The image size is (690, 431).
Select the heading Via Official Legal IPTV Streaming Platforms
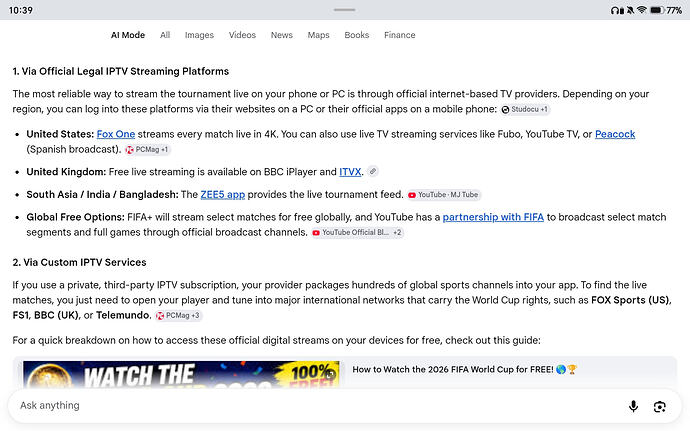(x=121, y=71)
